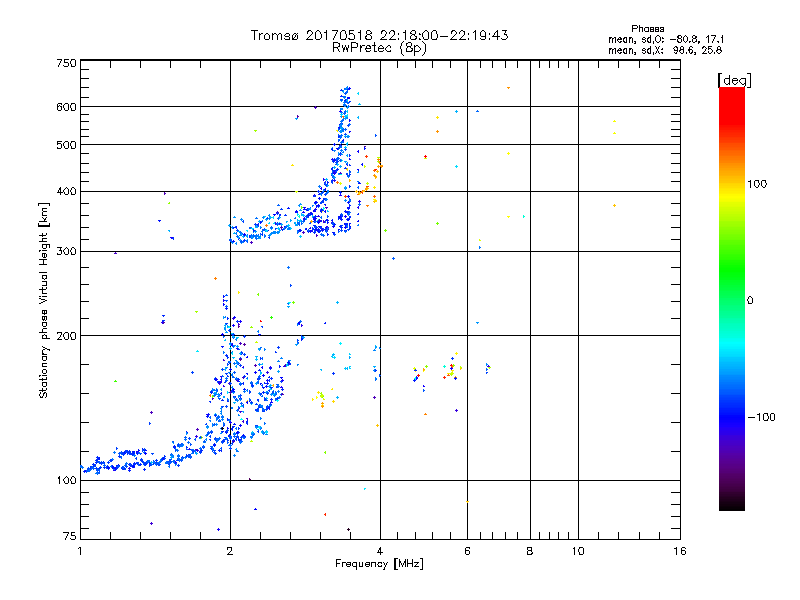Click the x-axis tick label '1'

tap(80, 551)
